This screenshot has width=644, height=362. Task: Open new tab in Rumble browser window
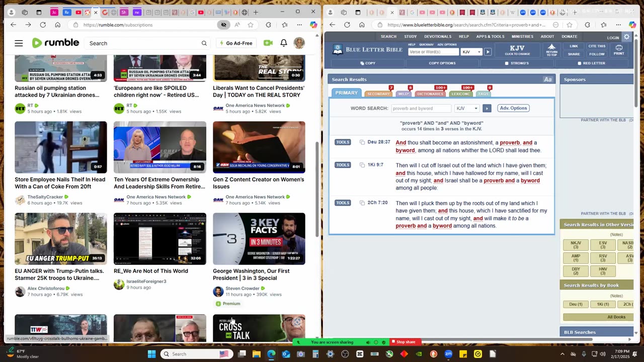point(256,12)
